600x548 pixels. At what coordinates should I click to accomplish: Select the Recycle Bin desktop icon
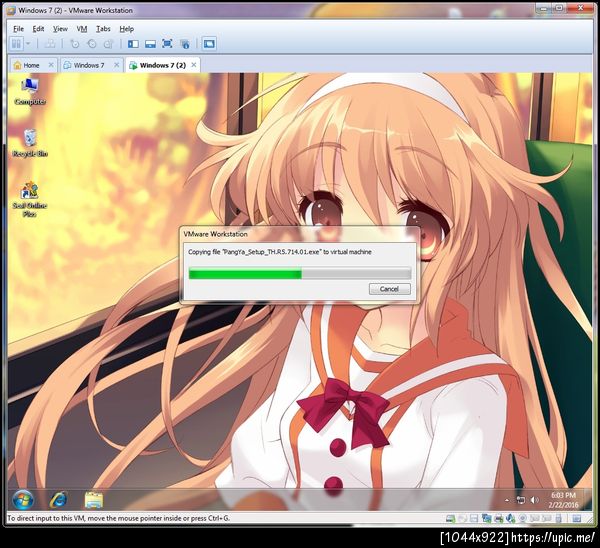point(30,143)
